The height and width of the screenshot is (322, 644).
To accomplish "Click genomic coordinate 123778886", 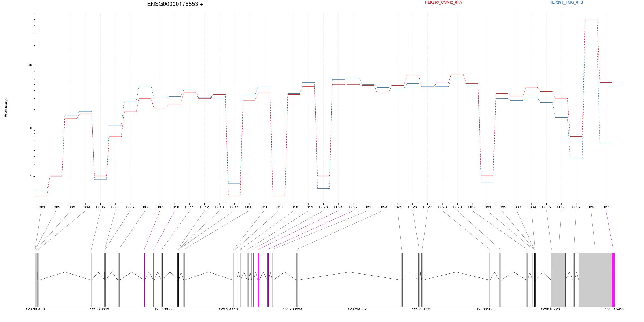I will pos(164,309).
